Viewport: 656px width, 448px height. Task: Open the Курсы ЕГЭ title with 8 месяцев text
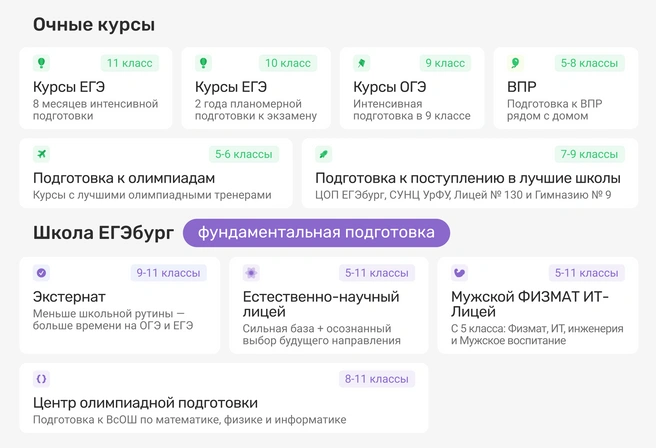(69, 87)
